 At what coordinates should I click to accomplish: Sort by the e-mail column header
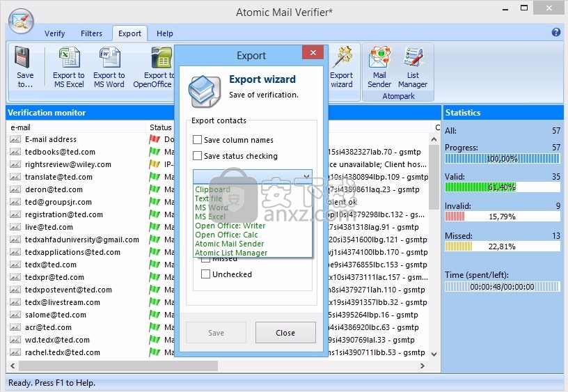click(76, 127)
